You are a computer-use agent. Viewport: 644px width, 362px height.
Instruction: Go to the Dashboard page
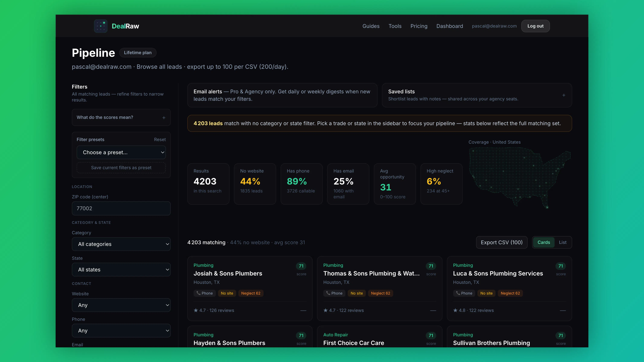pos(449,26)
